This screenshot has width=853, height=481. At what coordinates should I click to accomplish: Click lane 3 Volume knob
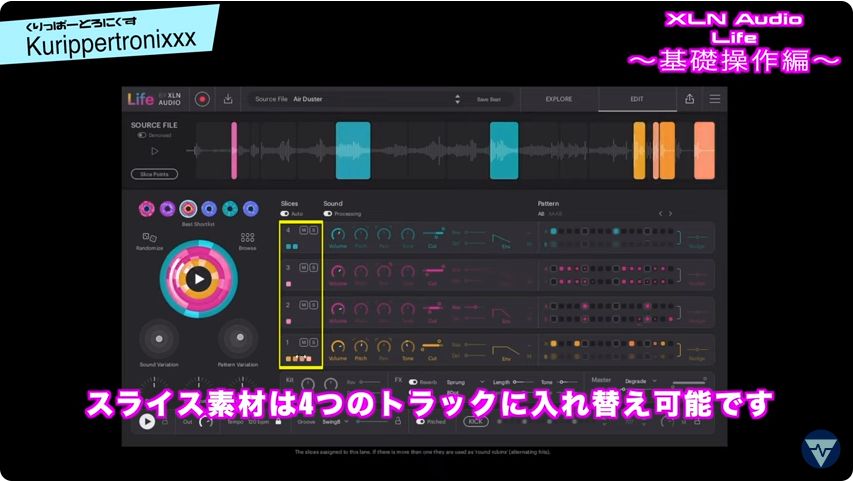338,272
